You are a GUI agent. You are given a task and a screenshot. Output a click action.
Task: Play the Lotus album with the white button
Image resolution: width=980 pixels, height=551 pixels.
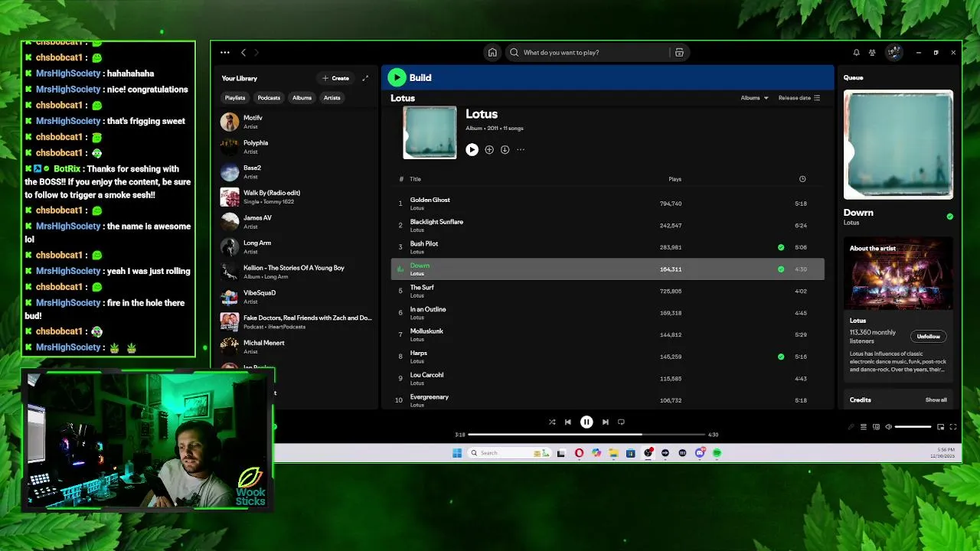point(472,150)
